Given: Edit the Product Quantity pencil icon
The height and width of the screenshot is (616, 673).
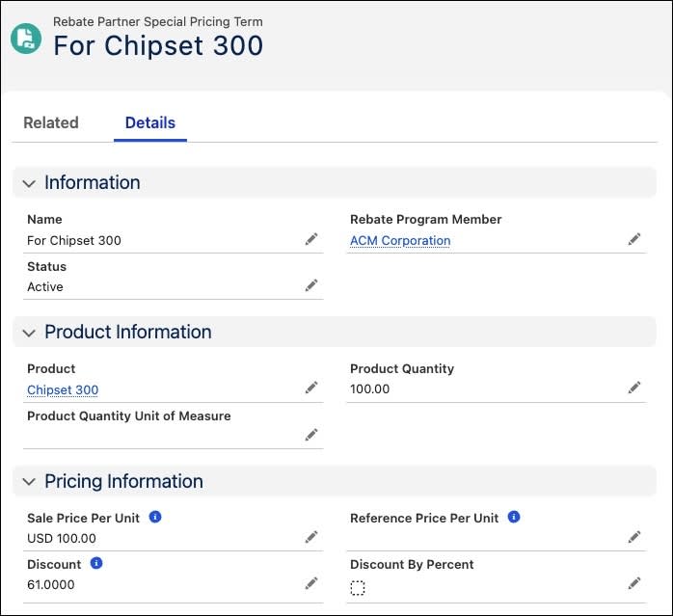Looking at the screenshot, I should pos(634,388).
